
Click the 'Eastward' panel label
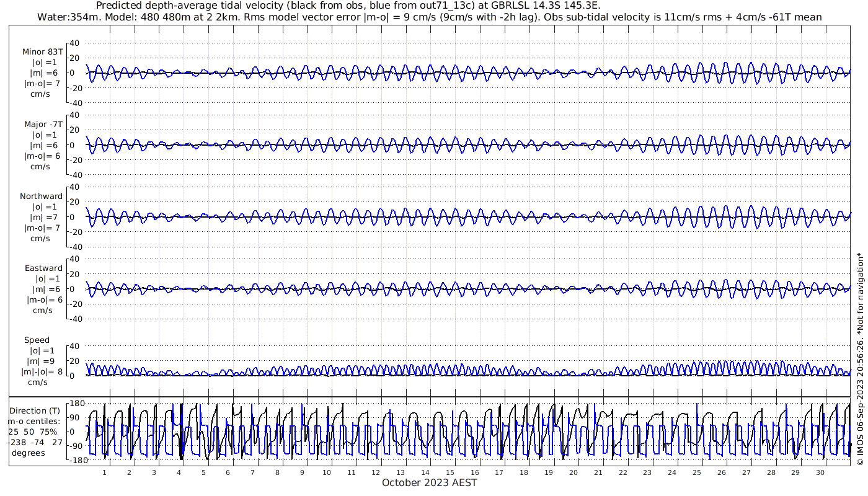pos(43,268)
